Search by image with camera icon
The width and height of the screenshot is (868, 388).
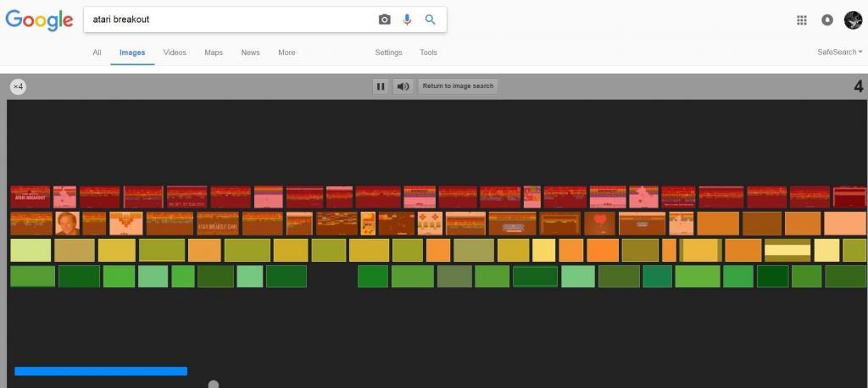coord(384,20)
